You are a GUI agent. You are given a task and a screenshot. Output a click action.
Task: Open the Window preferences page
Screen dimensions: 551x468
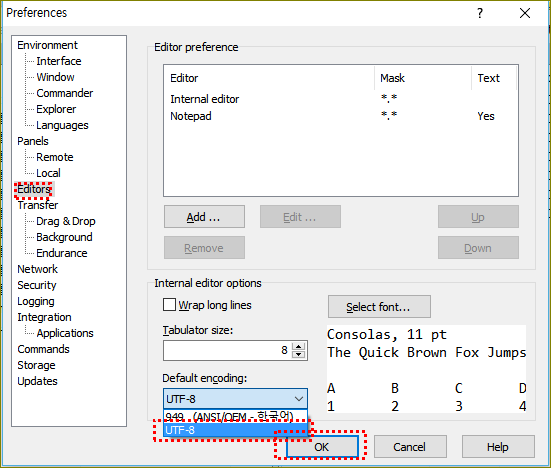56,77
